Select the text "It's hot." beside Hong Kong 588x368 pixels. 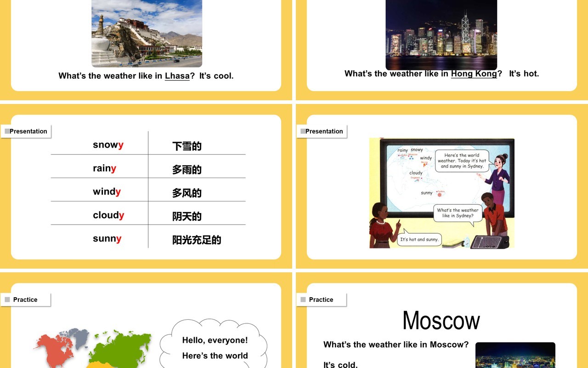[524, 74]
